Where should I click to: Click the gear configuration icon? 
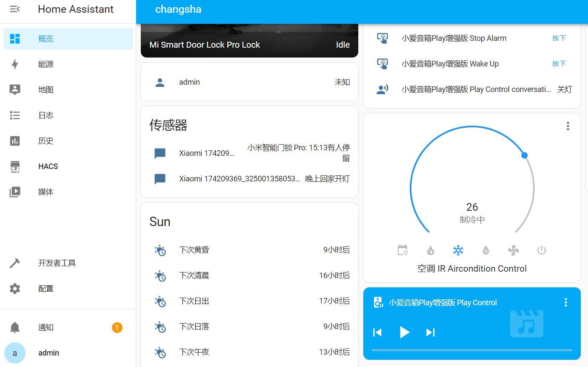point(15,289)
